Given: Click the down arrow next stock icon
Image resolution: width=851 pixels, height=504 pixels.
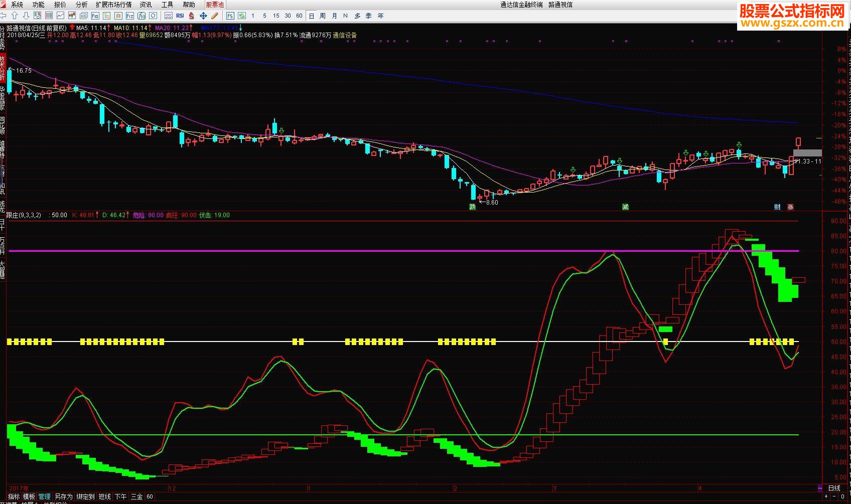Looking at the screenshot, I should (x=26, y=16).
